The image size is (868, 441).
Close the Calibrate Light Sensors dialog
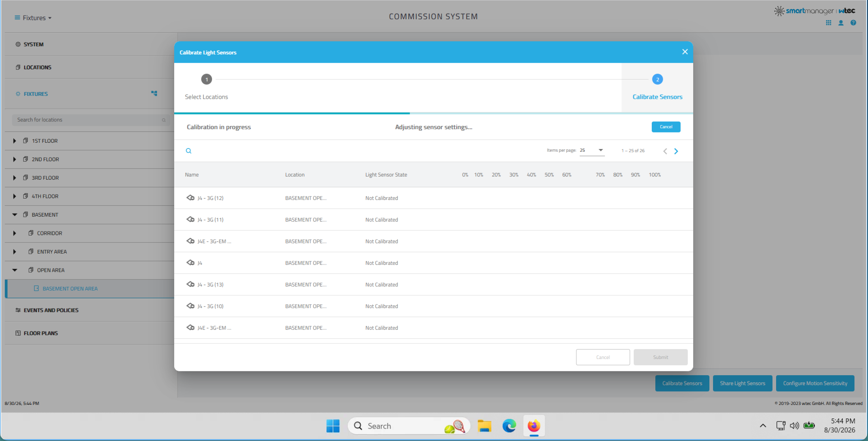tap(685, 52)
